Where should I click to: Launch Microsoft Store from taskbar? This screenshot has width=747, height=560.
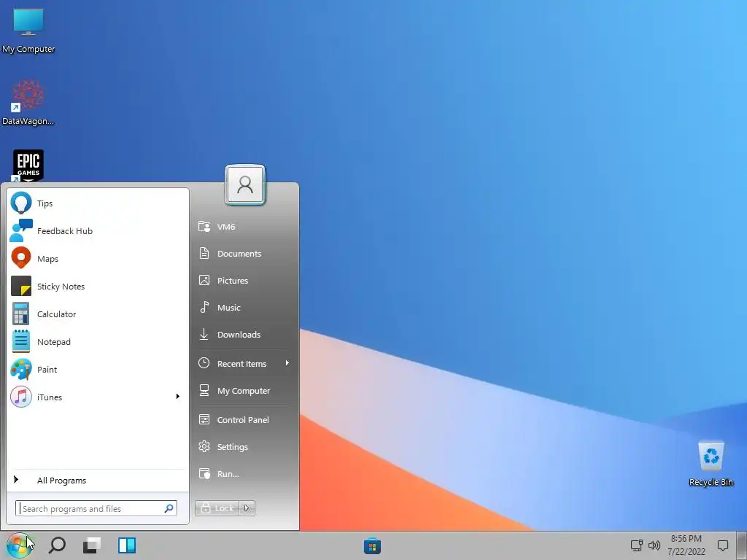372,545
